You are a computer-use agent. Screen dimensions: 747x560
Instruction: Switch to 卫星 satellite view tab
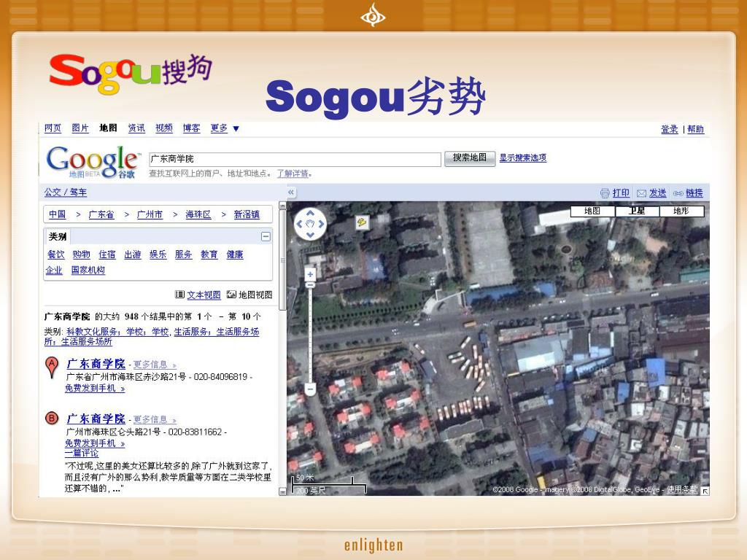(637, 211)
